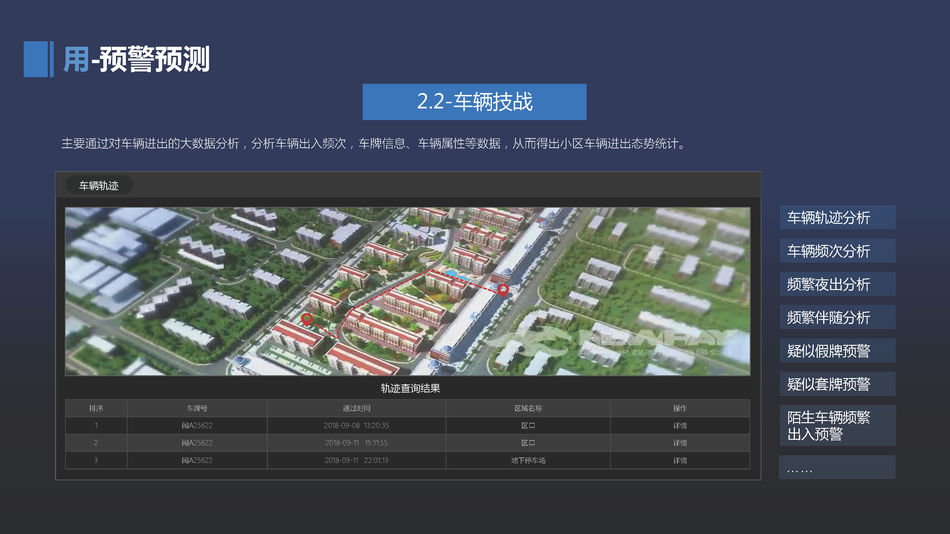The width and height of the screenshot is (950, 534).
Task: Open 频繁伴随分析 option
Action: pos(837,318)
